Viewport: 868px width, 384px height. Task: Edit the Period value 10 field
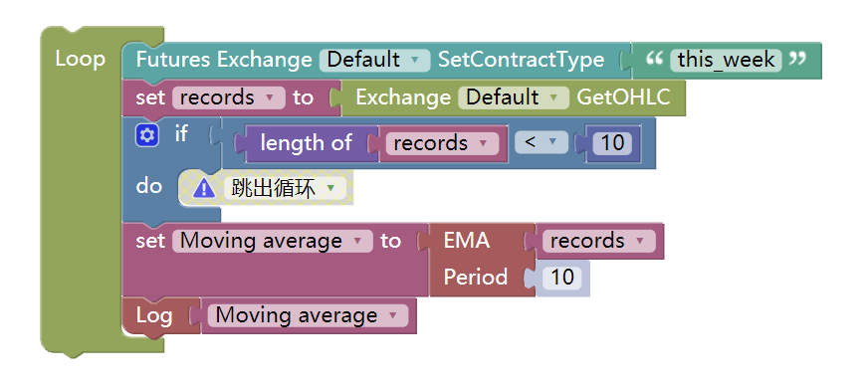point(561,277)
